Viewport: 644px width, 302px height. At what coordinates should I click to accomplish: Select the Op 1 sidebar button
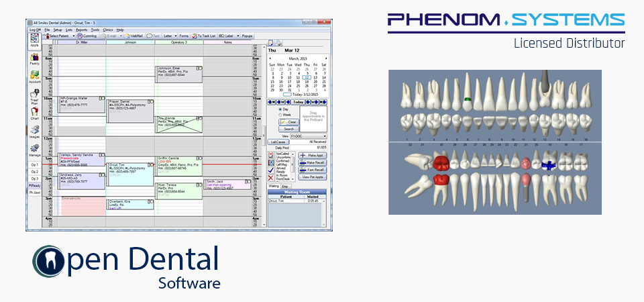(x=35, y=164)
